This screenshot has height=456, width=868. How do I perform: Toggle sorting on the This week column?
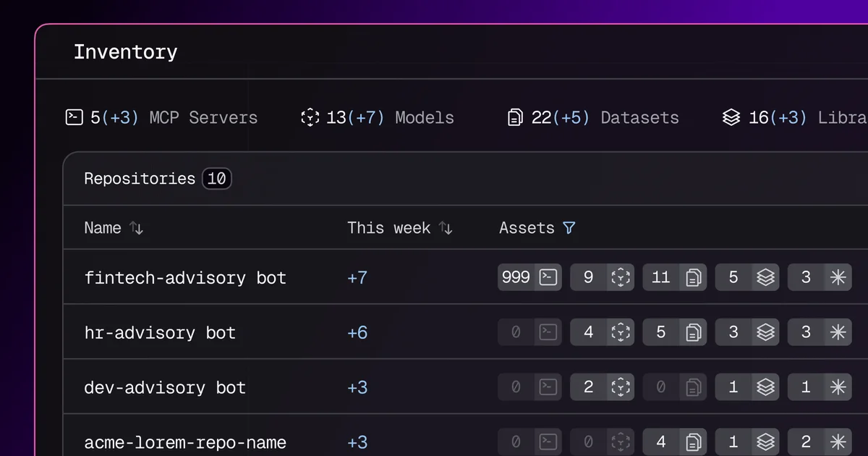pos(446,228)
